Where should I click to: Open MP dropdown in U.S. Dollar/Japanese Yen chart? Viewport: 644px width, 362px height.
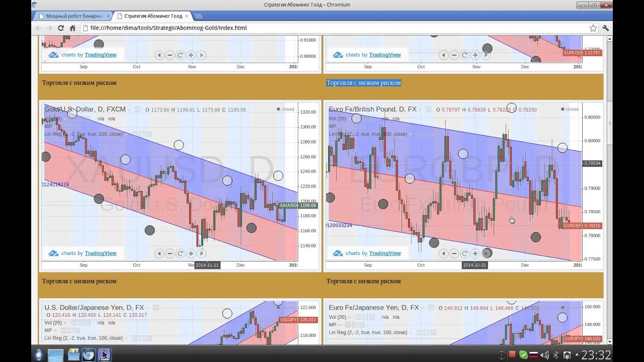click(x=55, y=331)
